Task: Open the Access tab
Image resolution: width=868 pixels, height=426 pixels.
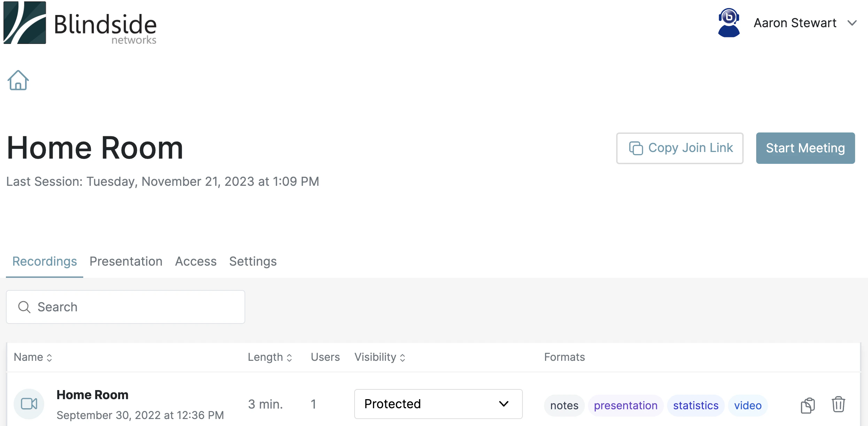Action: pyautogui.click(x=195, y=261)
